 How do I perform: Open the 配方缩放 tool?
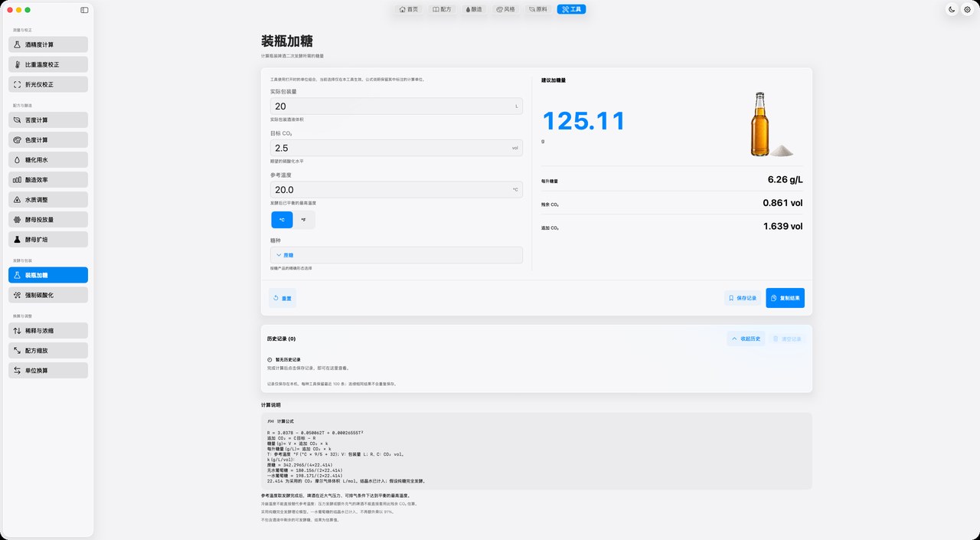tap(48, 351)
